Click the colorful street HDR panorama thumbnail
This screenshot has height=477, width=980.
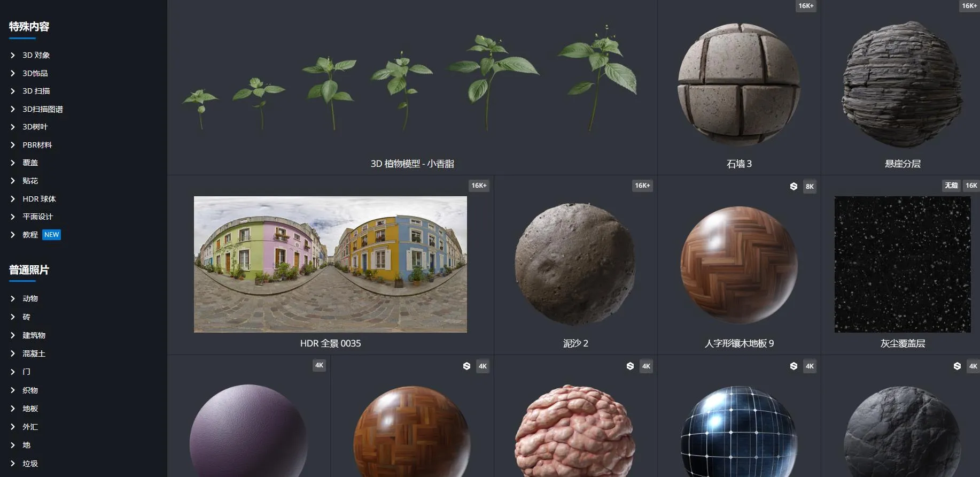[x=330, y=264]
